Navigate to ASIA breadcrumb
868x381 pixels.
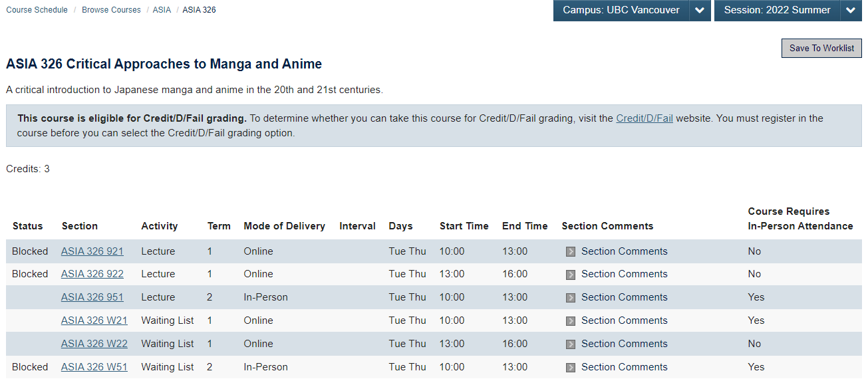162,10
